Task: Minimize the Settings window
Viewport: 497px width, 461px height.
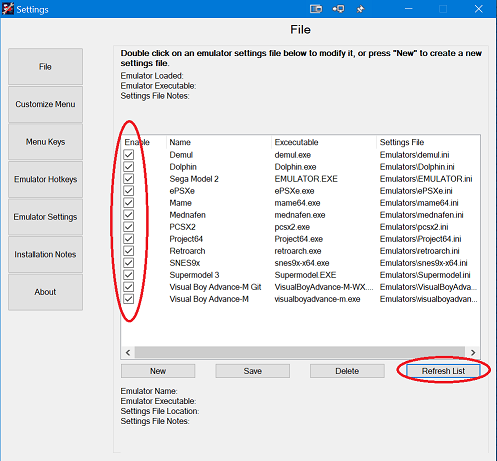Action: tap(408, 9)
